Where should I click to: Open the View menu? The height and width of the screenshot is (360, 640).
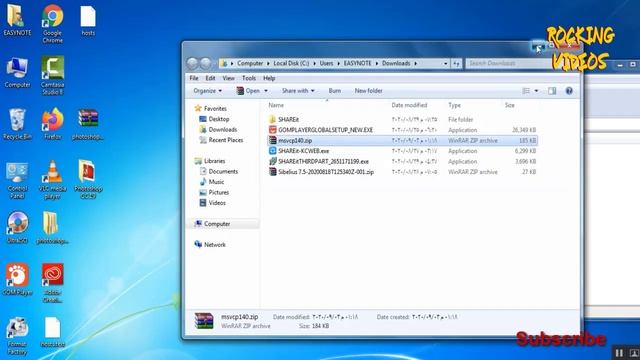(228, 78)
